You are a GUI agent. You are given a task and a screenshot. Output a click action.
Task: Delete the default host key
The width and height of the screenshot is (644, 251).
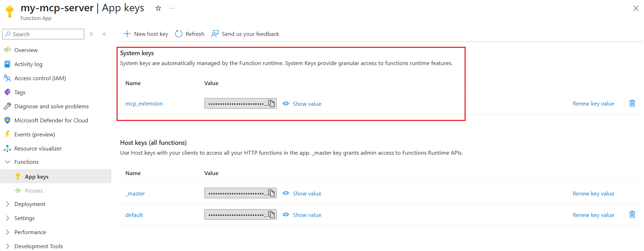[632, 214]
